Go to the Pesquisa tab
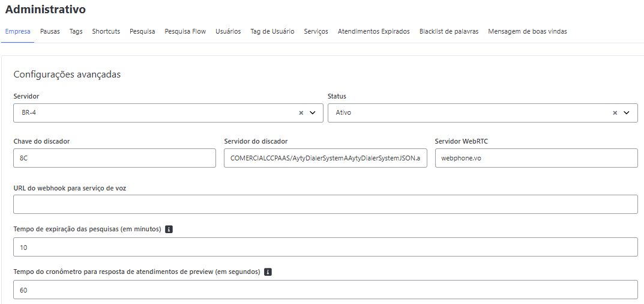The width and height of the screenshot is (644, 304). 142,31
